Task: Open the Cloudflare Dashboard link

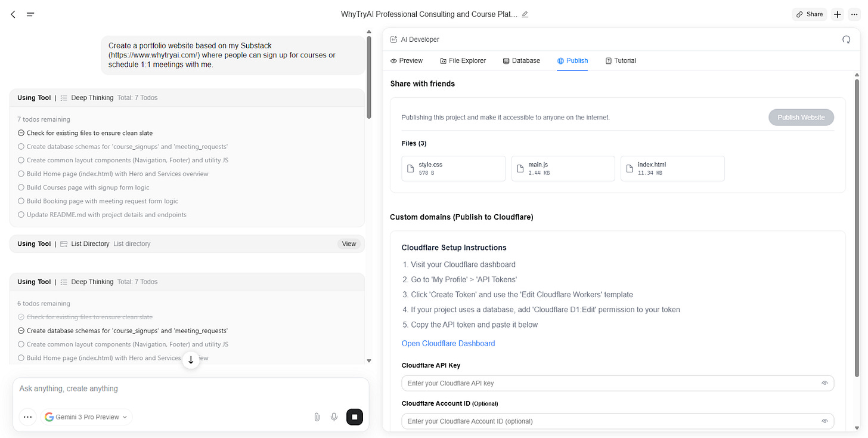Action: coord(448,343)
